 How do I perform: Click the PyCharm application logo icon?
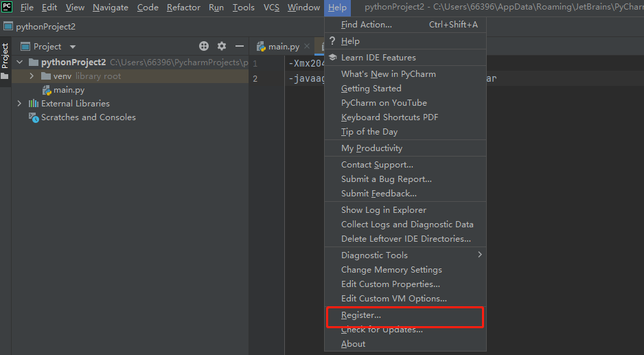click(7, 8)
